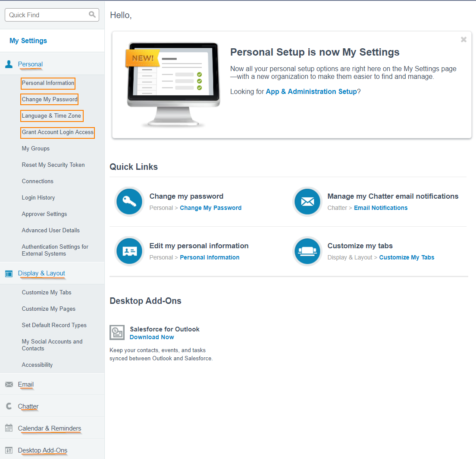Click the Personal person icon in sidebar

(9, 64)
